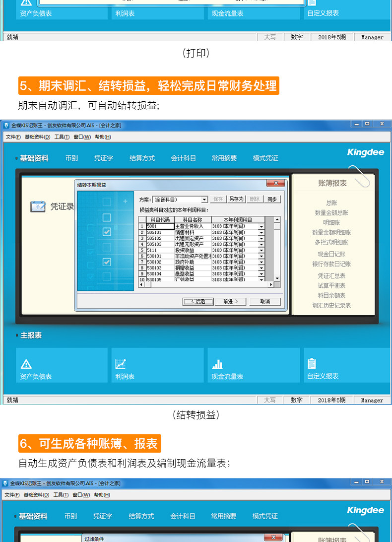
Task: Select 常用摘要 in 结转损益 window navigation
Action: (224, 158)
